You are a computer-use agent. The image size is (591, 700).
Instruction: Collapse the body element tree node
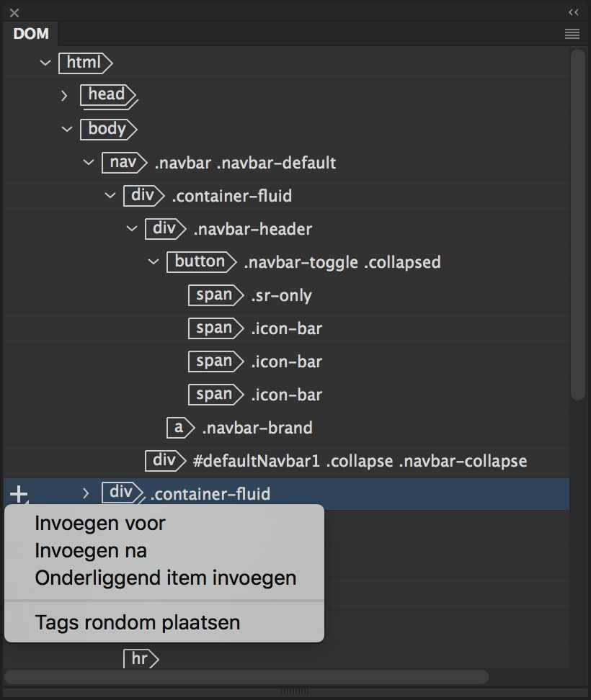[x=67, y=130]
